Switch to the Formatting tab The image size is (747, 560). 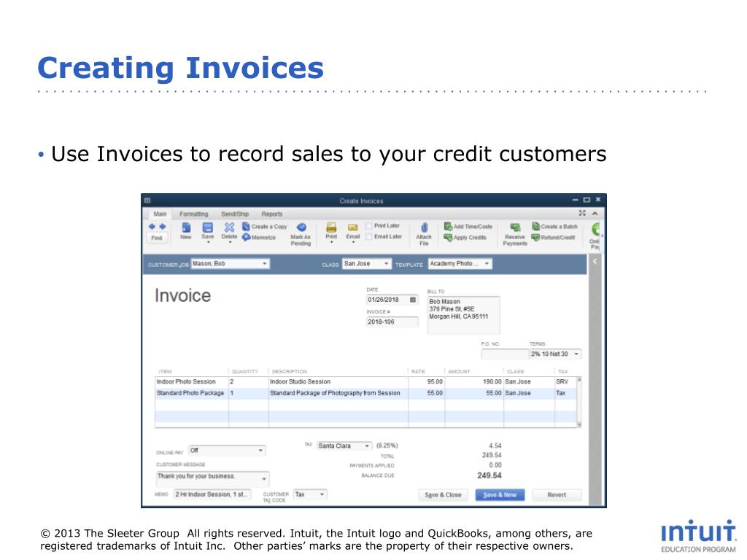point(194,214)
